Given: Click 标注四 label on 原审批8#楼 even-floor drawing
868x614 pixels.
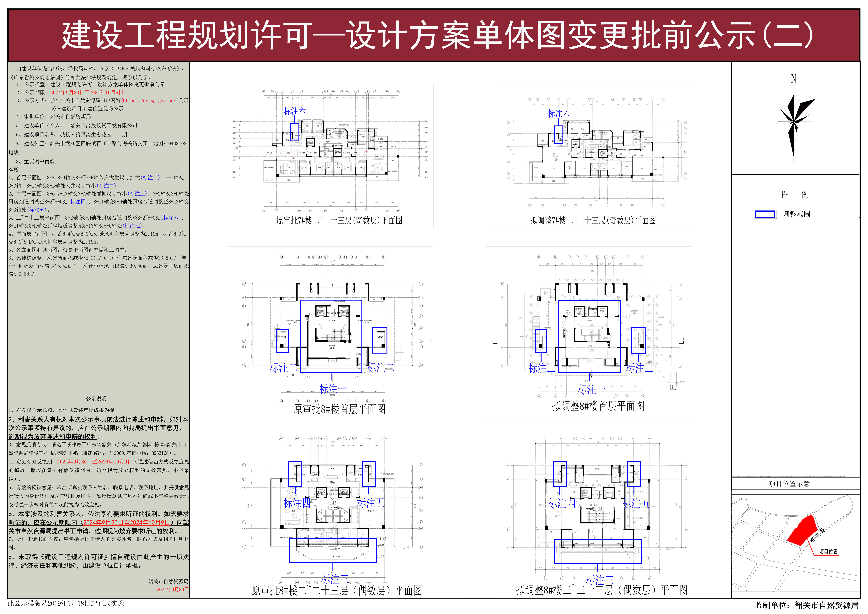Looking at the screenshot, I should (297, 503).
